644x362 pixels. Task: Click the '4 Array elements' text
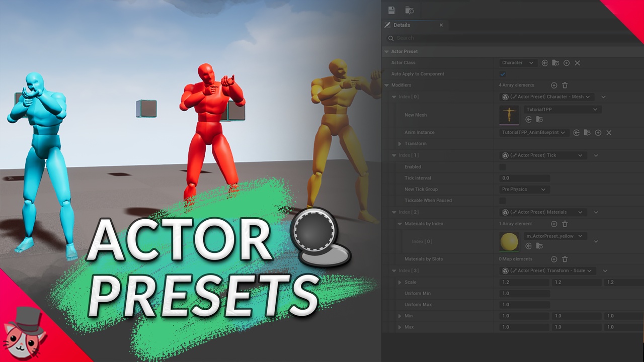(x=517, y=85)
